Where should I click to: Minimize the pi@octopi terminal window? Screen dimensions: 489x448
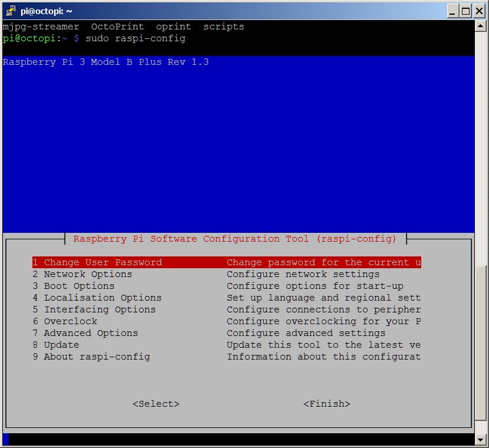[452, 11]
